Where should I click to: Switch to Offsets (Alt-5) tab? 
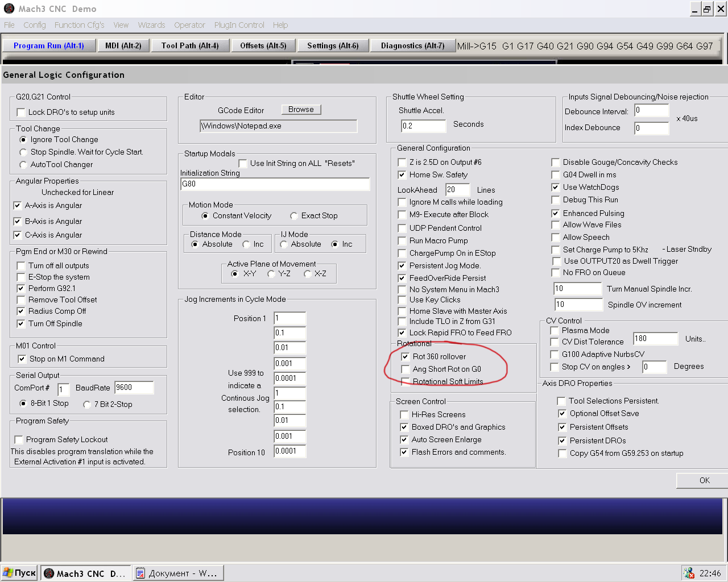tap(263, 45)
